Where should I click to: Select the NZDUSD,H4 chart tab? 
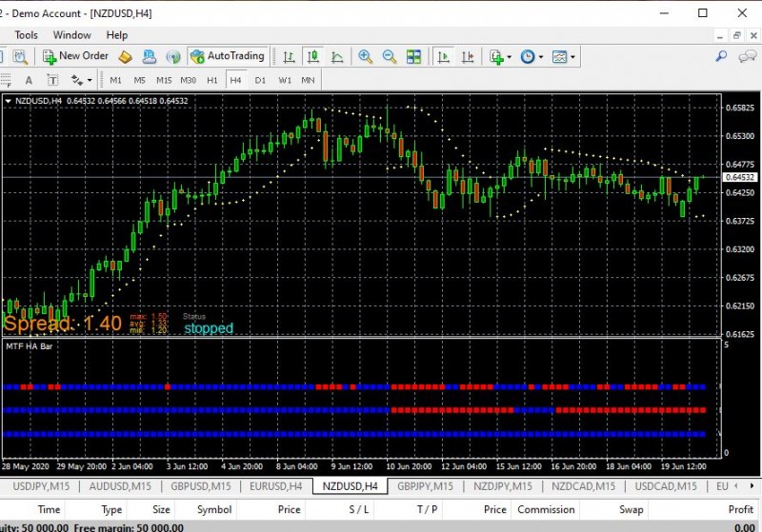click(x=350, y=486)
